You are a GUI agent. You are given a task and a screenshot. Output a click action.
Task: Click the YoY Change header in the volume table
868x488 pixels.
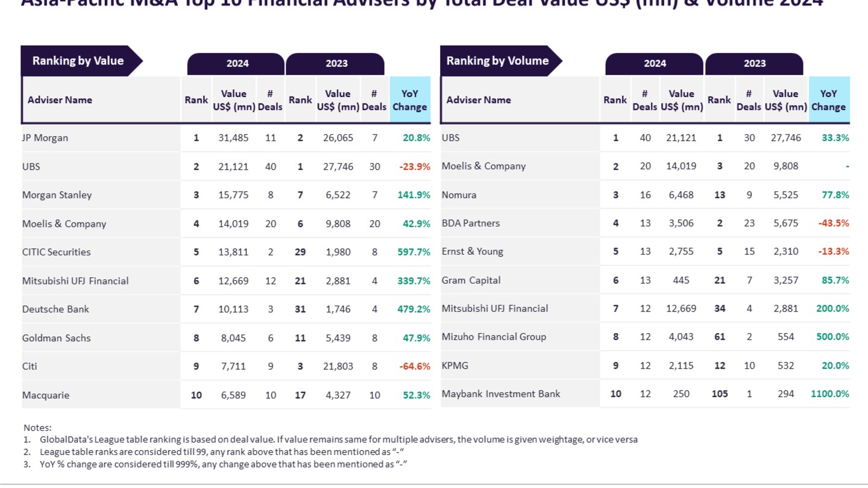click(x=828, y=100)
